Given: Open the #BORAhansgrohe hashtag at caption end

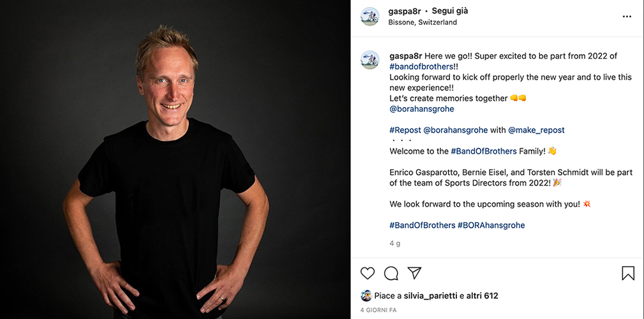Looking at the screenshot, I should 491,225.
